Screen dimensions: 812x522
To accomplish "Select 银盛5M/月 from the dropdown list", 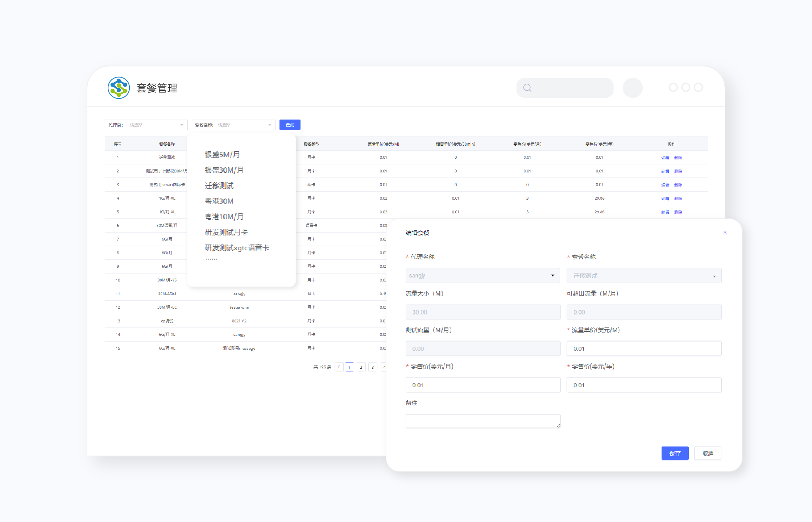I will point(222,155).
